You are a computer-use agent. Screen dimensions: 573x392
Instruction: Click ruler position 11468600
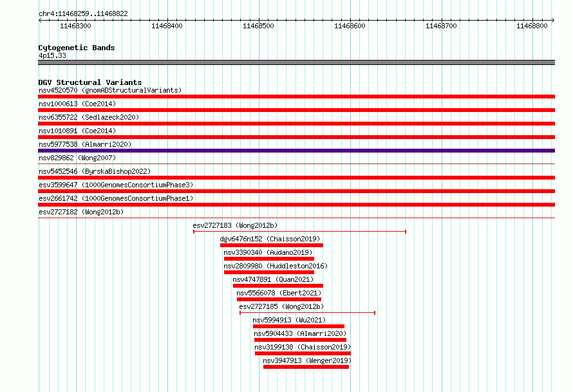click(350, 26)
